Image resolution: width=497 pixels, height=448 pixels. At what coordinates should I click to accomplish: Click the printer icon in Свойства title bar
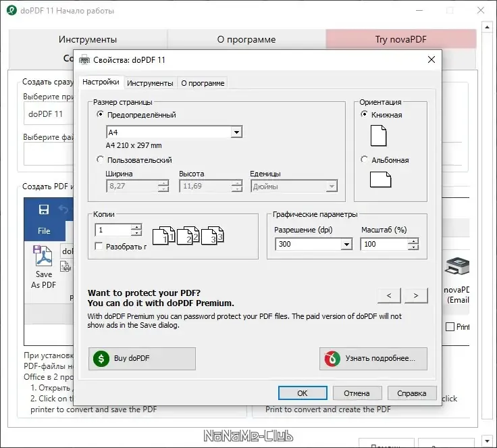point(84,59)
